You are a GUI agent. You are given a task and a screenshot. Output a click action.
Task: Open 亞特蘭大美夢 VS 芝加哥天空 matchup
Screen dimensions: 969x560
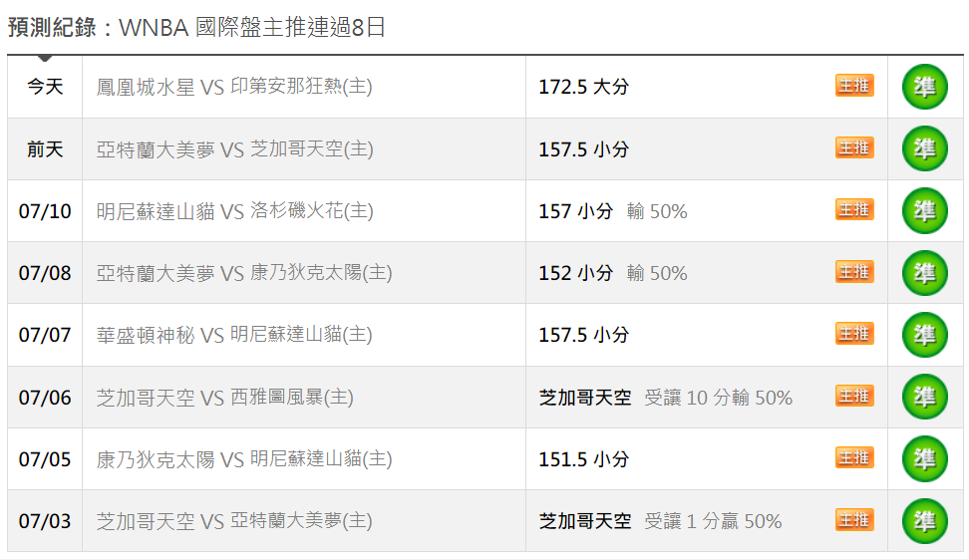[235, 148]
